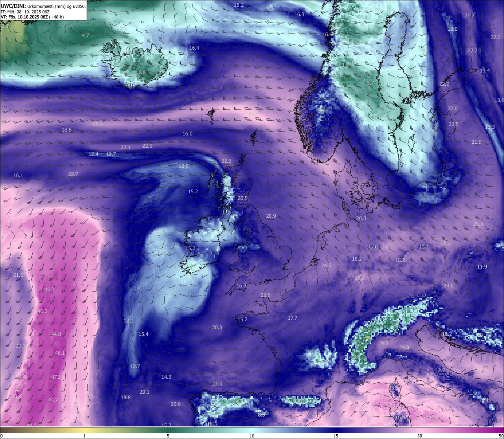Click the 24.5 value near the Netherlands
504x439 pixels.
(326, 265)
